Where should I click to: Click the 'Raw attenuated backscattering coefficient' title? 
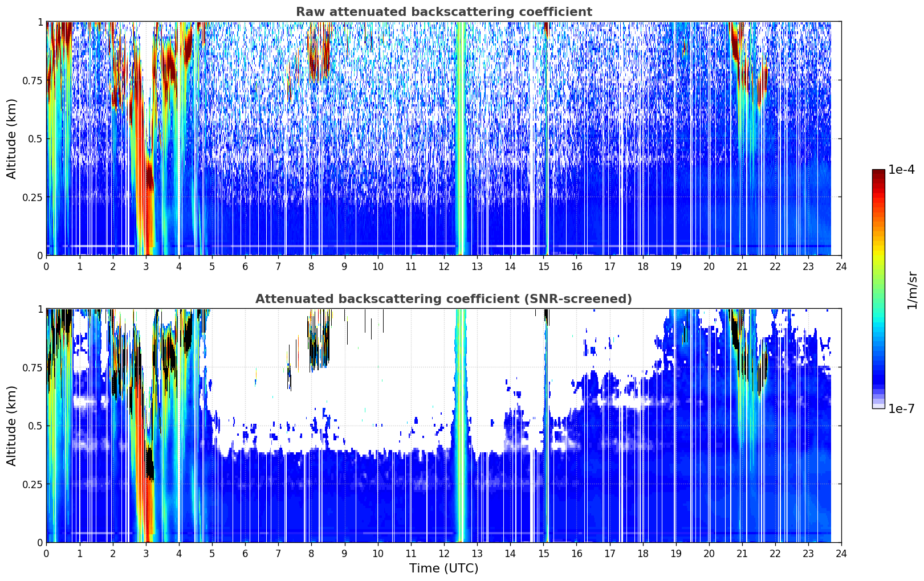click(443, 12)
